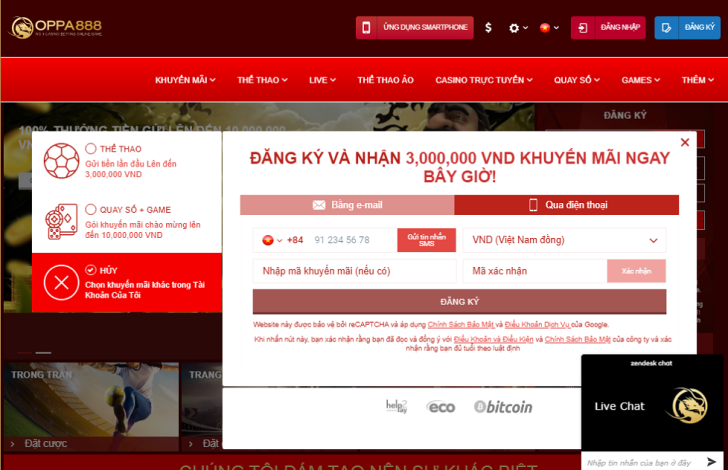
Task: Close the registration popup with X
Action: (x=685, y=143)
